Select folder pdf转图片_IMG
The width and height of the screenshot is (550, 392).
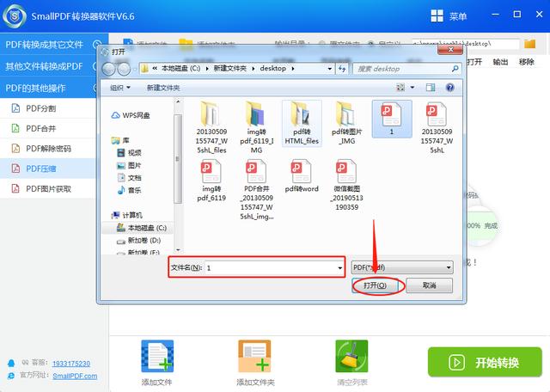click(x=346, y=124)
